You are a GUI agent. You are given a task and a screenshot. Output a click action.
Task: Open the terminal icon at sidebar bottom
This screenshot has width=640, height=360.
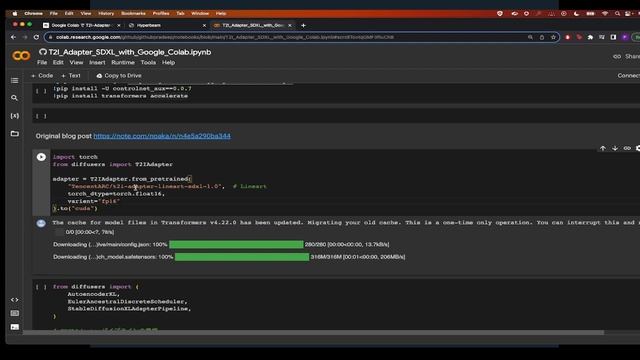tap(15, 327)
